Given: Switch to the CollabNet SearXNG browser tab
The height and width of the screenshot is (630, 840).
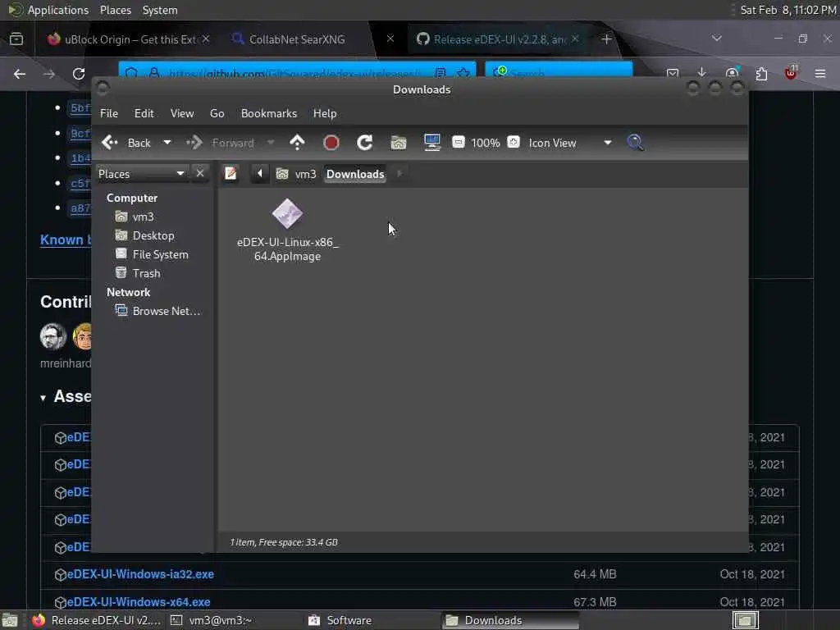Looking at the screenshot, I should 297,39.
